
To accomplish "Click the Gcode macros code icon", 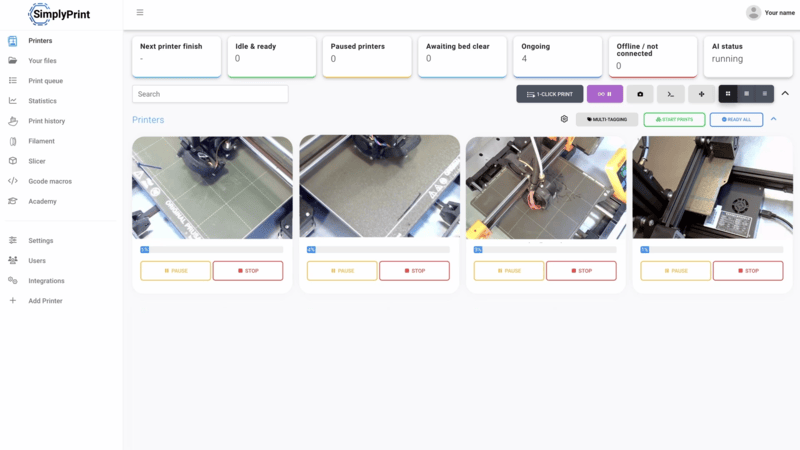I will (13, 181).
